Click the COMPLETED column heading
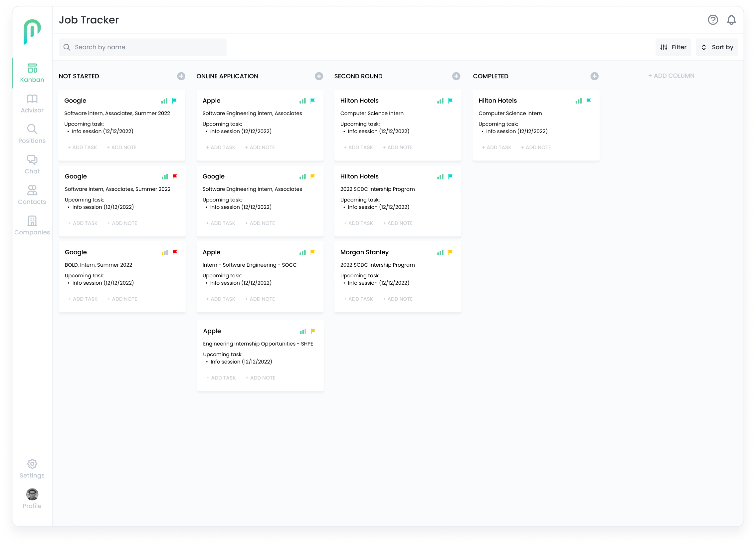 pyautogui.click(x=490, y=76)
